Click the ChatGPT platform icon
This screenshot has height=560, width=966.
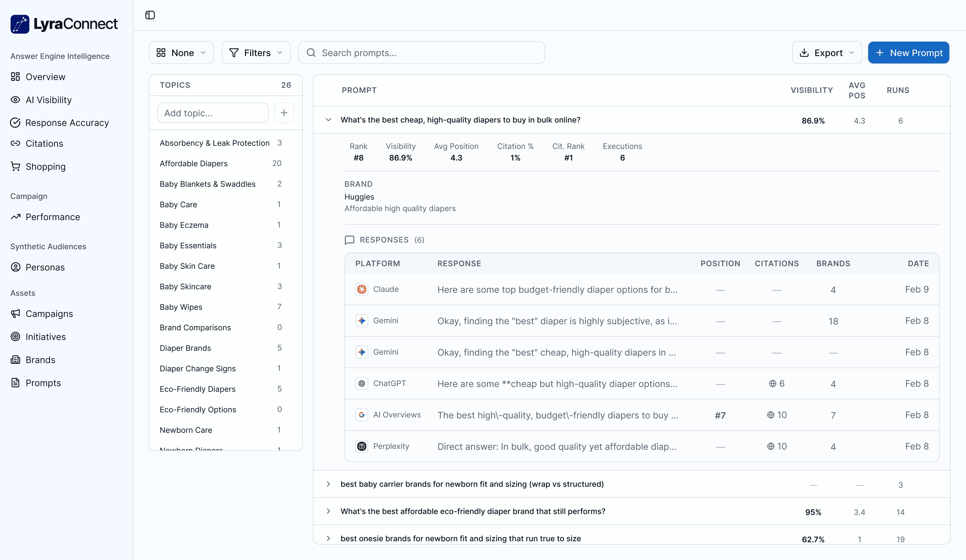[361, 383]
